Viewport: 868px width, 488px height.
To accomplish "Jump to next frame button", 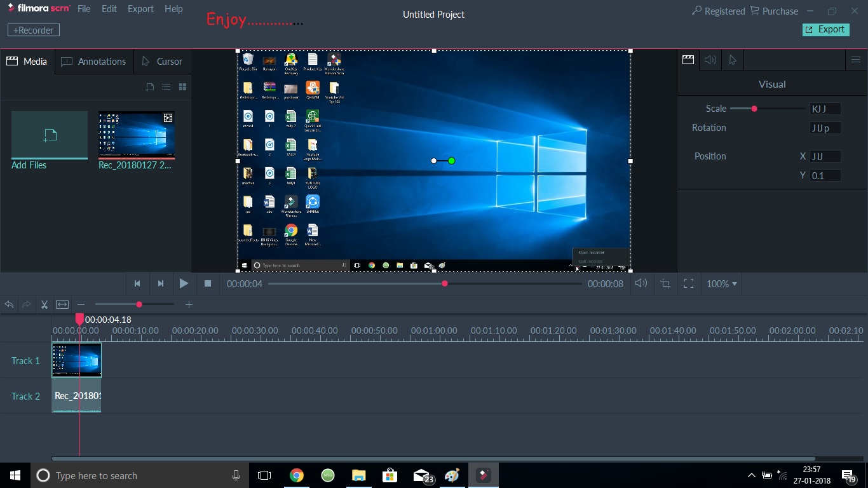I will click(x=161, y=283).
